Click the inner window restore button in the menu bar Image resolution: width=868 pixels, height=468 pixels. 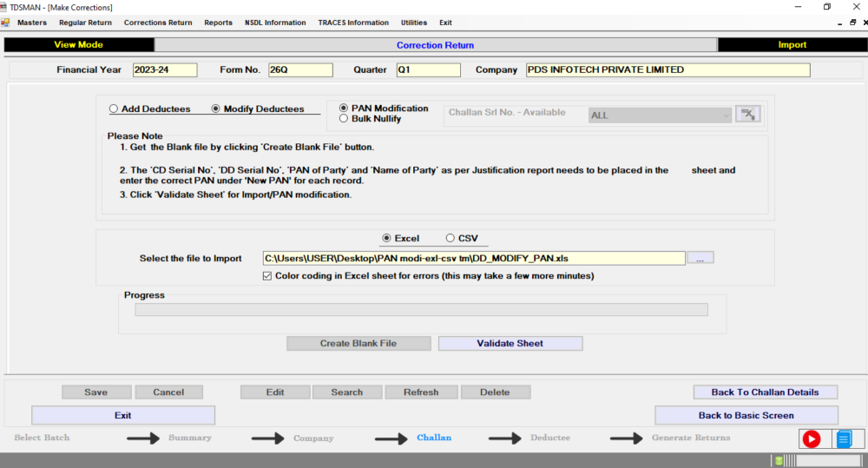point(852,23)
